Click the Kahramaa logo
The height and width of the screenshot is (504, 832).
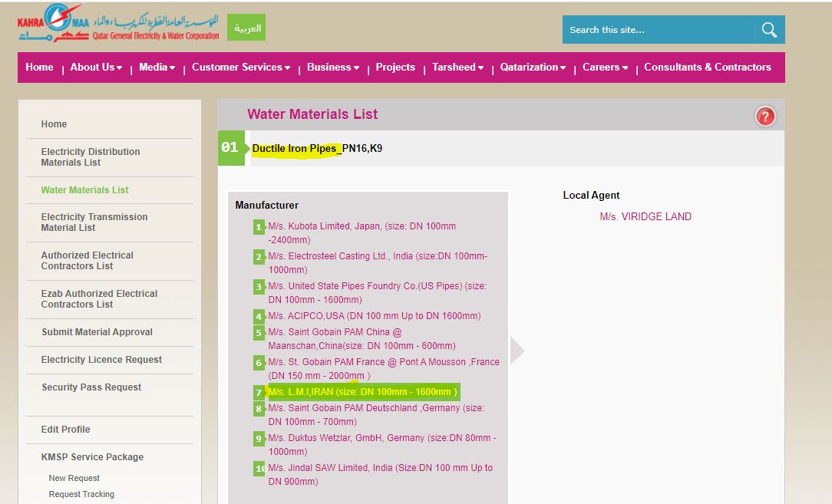(x=118, y=23)
